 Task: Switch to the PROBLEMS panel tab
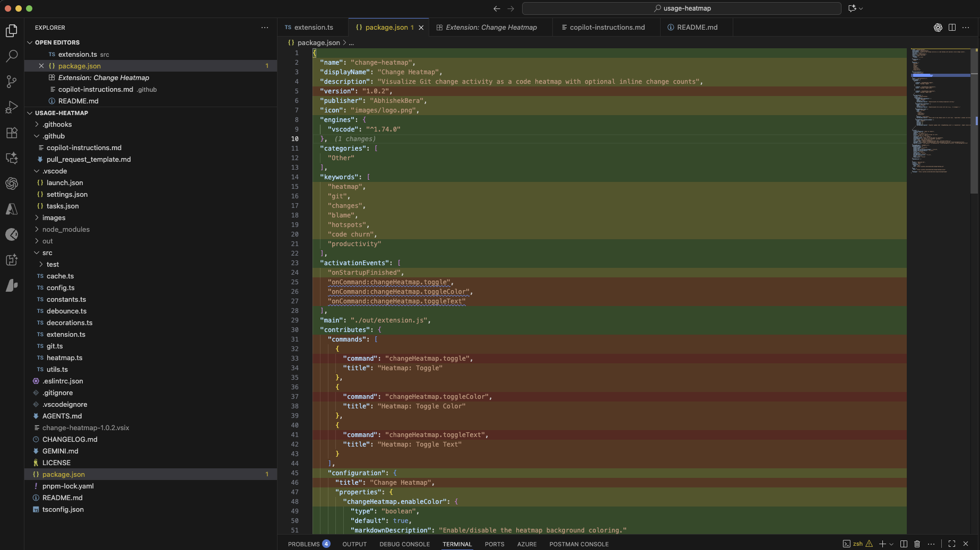(x=303, y=544)
